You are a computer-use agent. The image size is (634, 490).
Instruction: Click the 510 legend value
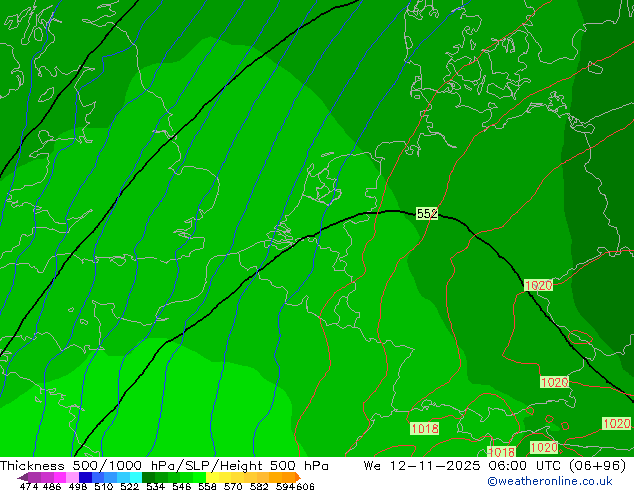pos(104,486)
